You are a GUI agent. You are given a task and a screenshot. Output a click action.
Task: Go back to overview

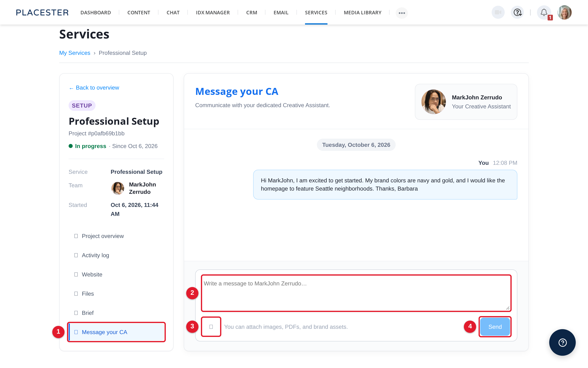tap(94, 88)
